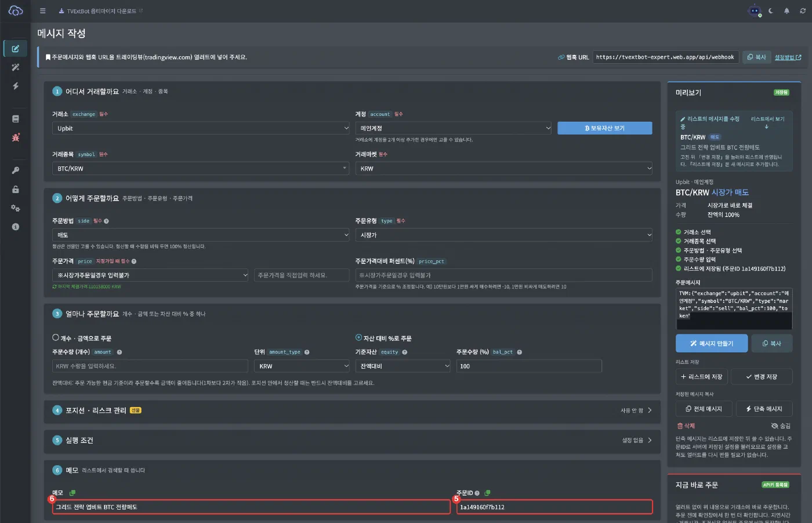812x523 pixels.
Task: Open the lightning bolt sidebar icon
Action: pos(16,86)
